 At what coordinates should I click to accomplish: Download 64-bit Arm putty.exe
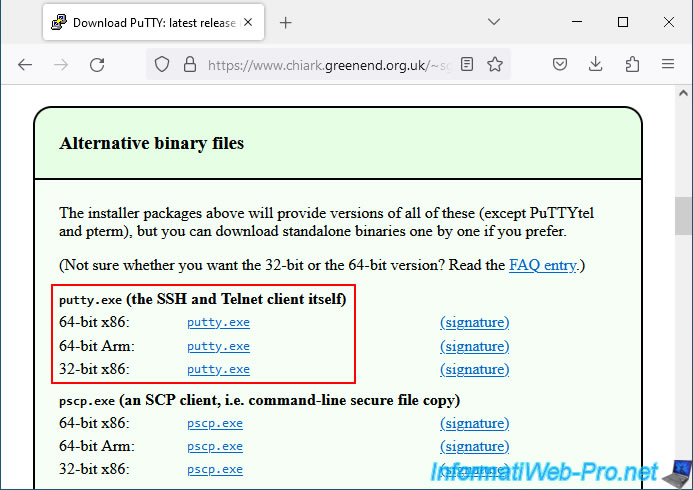click(x=218, y=346)
